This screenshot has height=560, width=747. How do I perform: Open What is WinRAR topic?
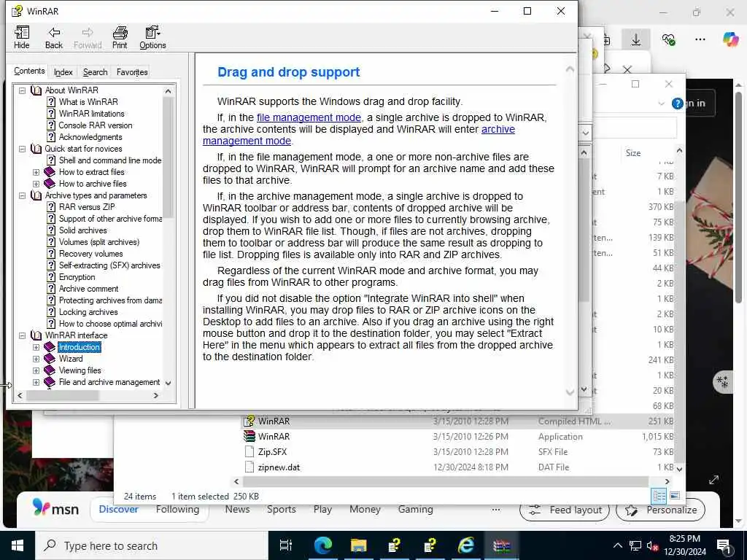point(88,102)
